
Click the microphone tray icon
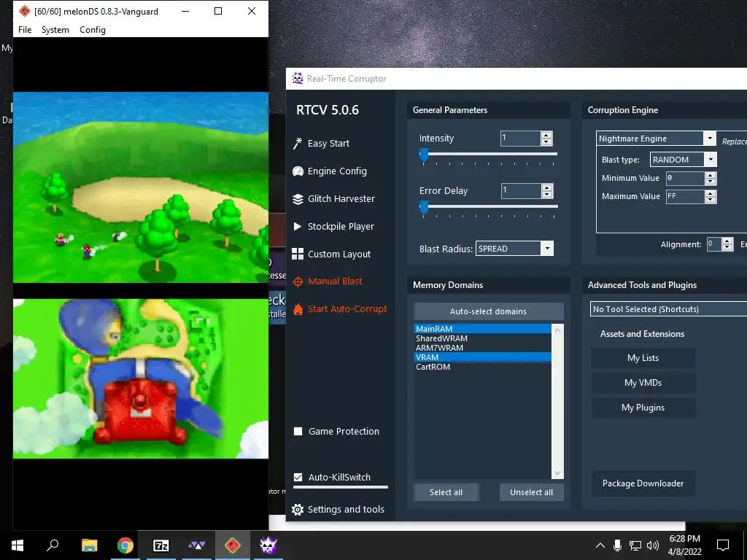click(x=617, y=545)
